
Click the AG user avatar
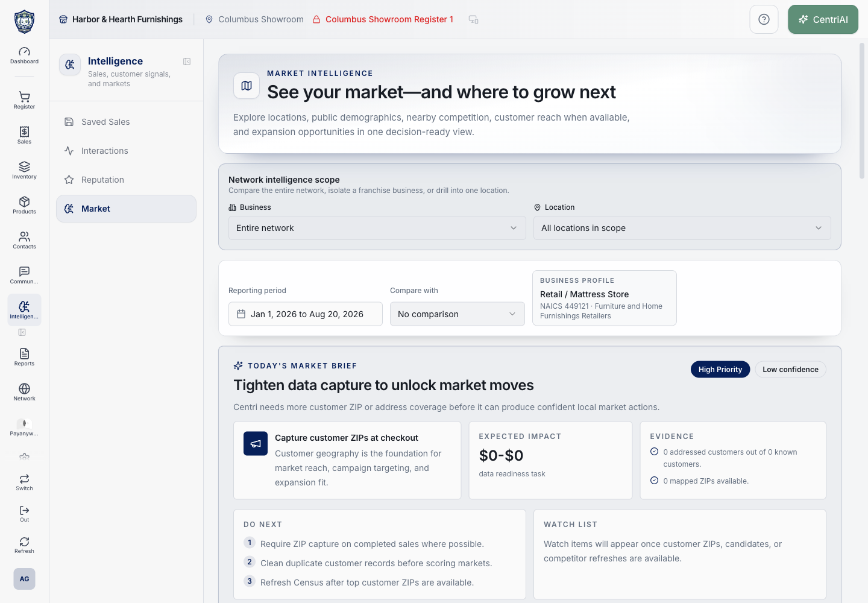coord(24,579)
